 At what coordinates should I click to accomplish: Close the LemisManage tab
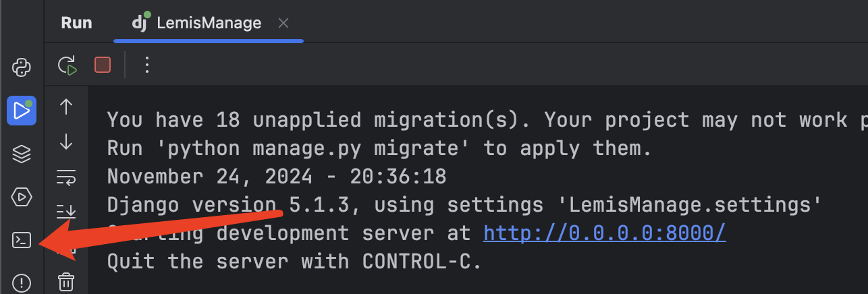tap(283, 23)
